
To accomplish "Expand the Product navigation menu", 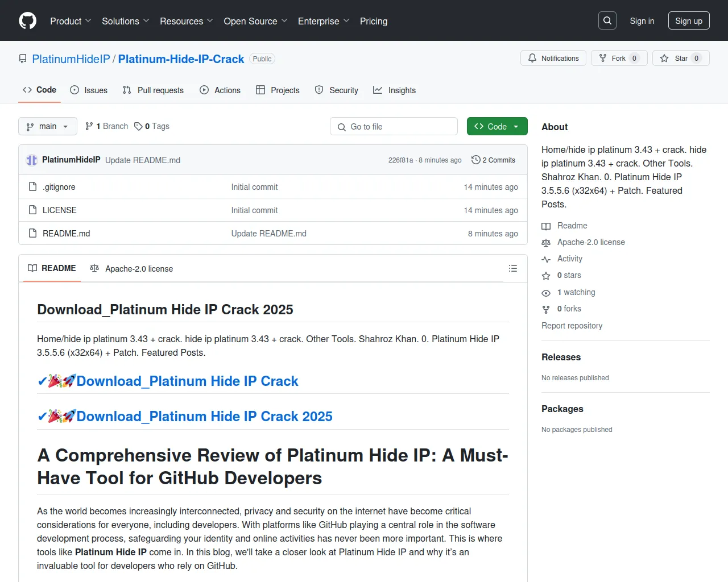I will [x=71, y=21].
